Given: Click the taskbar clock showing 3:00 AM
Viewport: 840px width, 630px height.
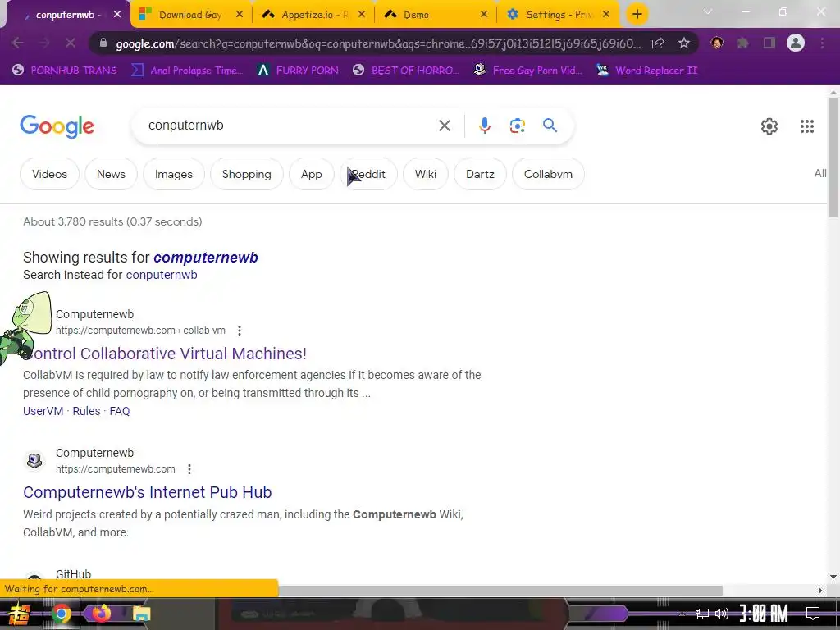Looking at the screenshot, I should [764, 614].
